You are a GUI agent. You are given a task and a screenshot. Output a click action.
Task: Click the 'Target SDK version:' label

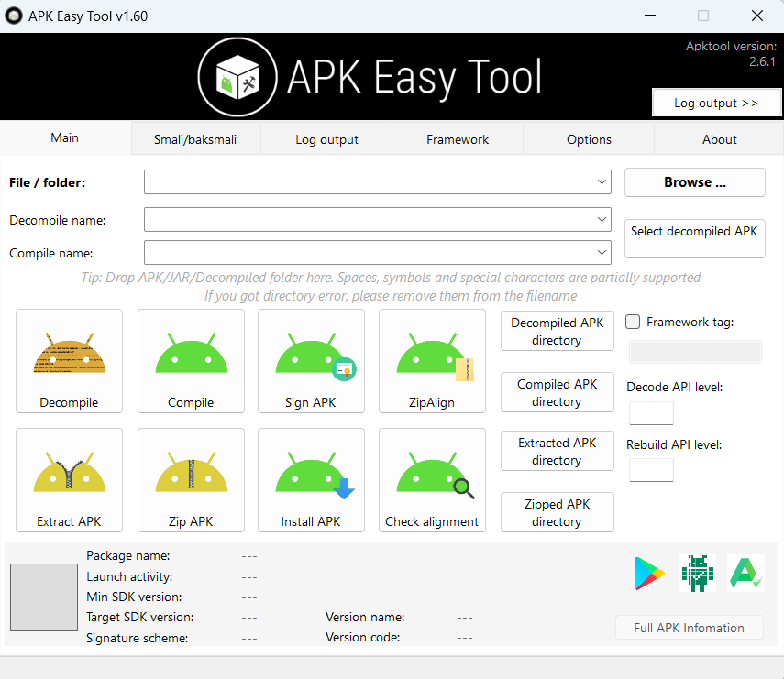140,617
